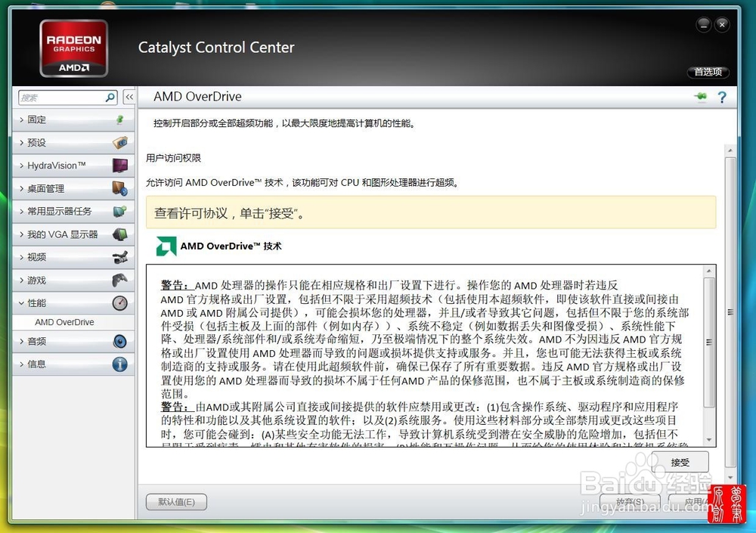
Task: Open the 首选项 preferences menu
Action: click(x=708, y=72)
